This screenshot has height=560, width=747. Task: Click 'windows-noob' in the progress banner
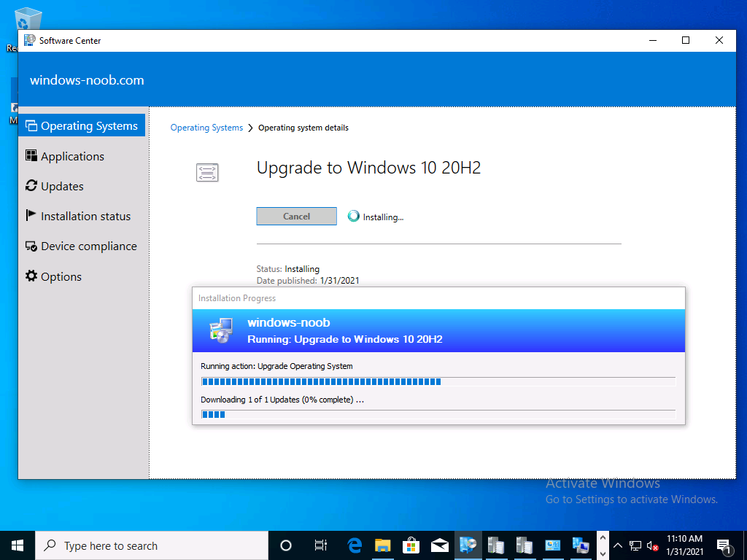click(289, 322)
